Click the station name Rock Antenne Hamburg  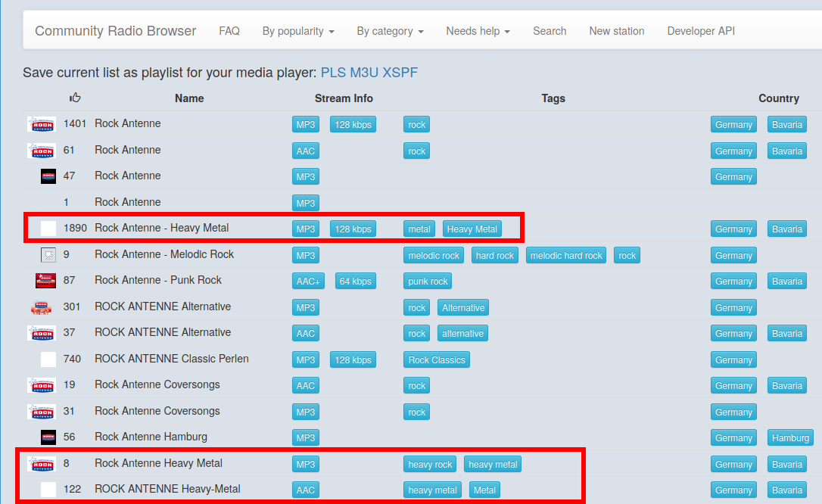[151, 437]
